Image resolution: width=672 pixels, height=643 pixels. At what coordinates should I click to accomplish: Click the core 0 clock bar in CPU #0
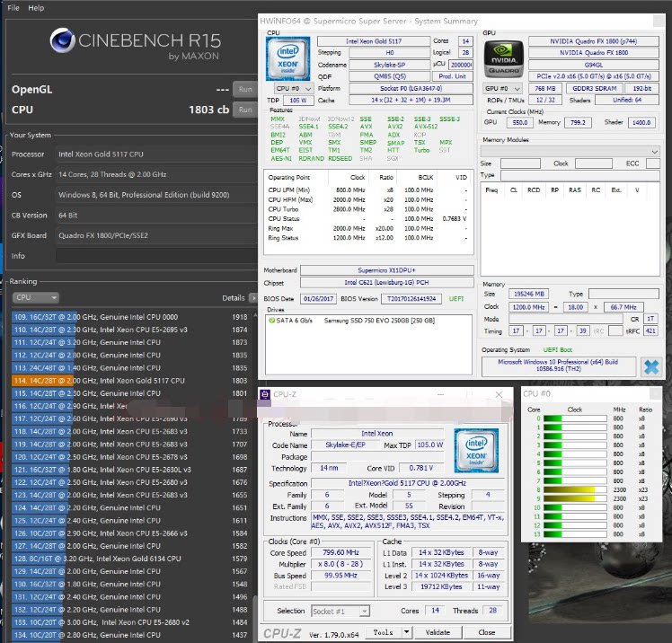tap(575, 418)
